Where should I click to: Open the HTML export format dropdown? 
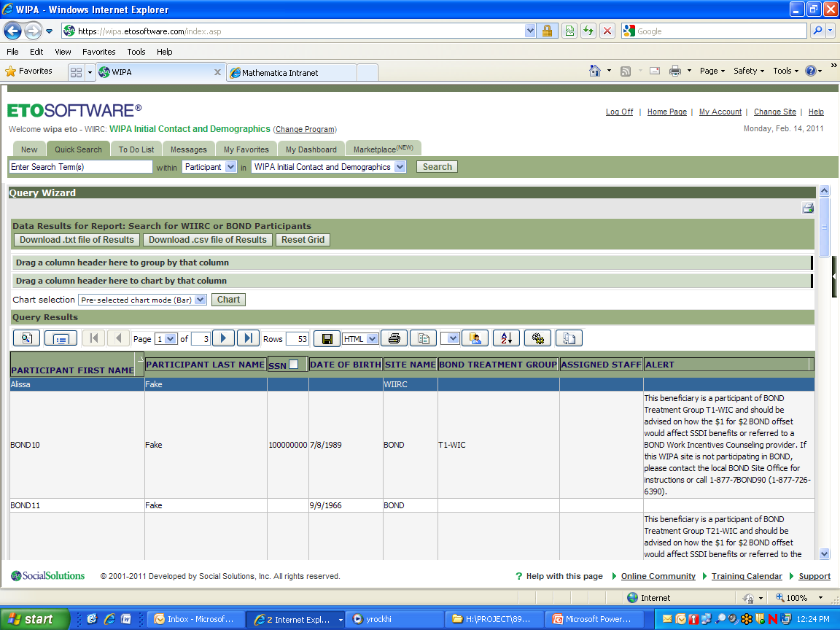361,339
